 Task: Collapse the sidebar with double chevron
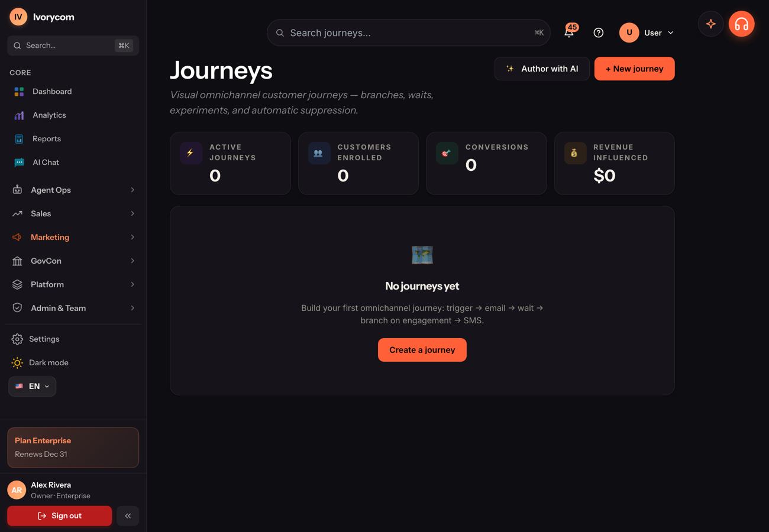click(x=128, y=516)
